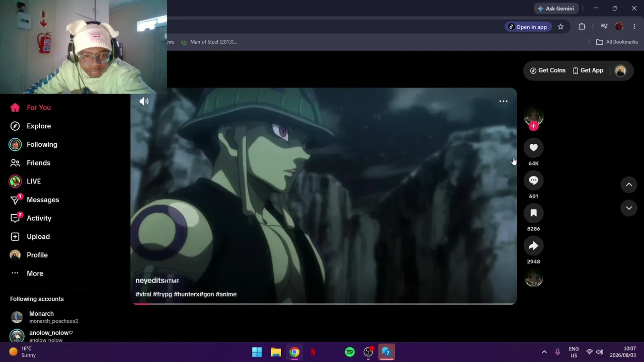Open the TikTok account avatar beside Get App

[x=620, y=71]
